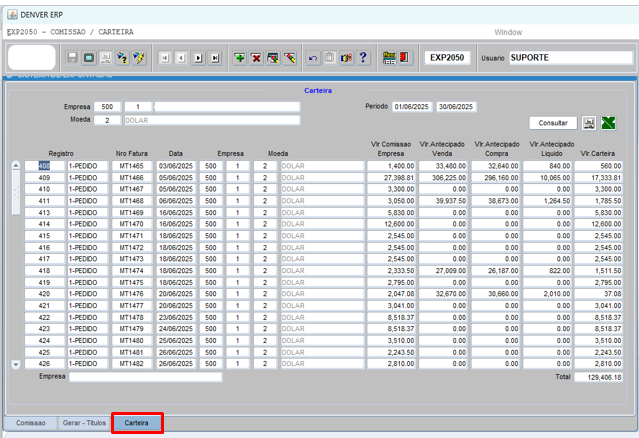Click the Periodo start date field
639x438 pixels.
coord(413,106)
